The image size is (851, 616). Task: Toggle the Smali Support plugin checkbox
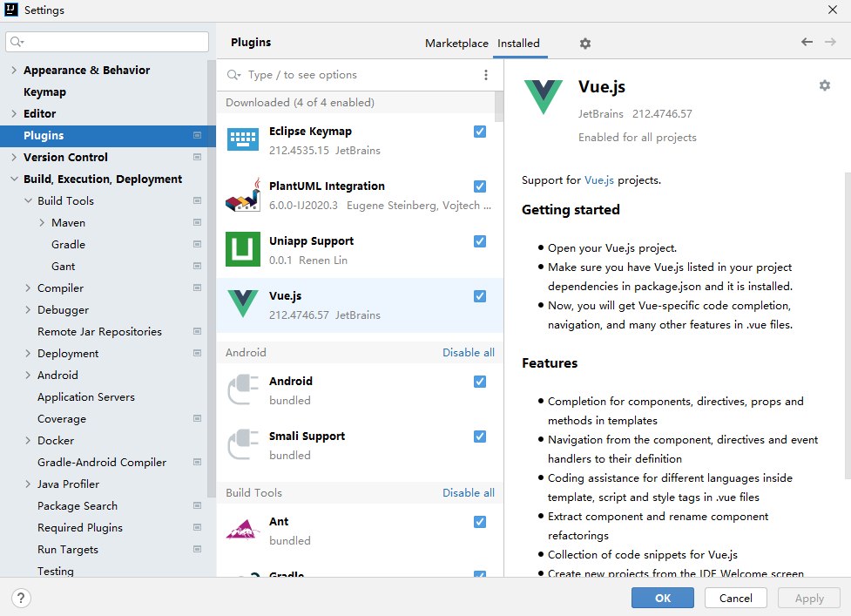click(480, 437)
